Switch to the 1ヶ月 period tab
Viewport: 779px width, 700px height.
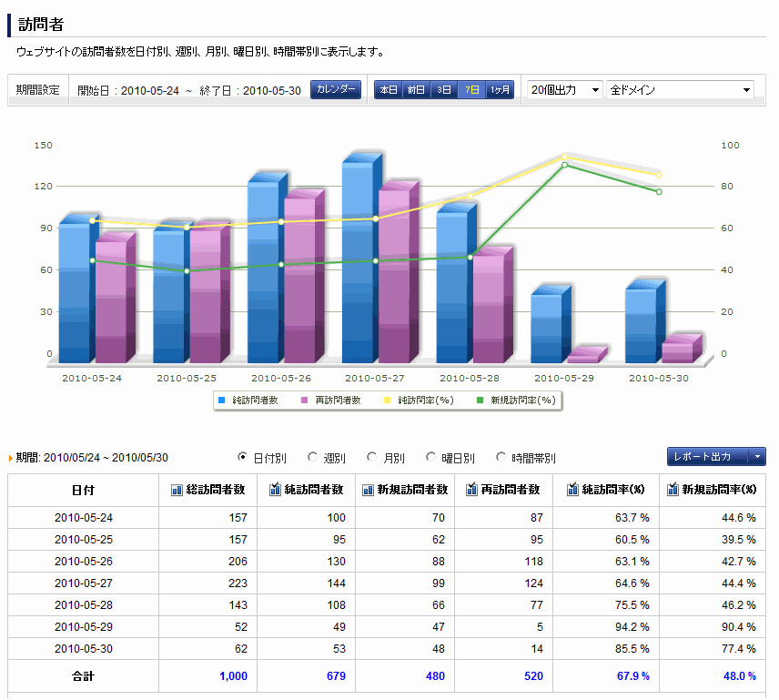click(501, 90)
